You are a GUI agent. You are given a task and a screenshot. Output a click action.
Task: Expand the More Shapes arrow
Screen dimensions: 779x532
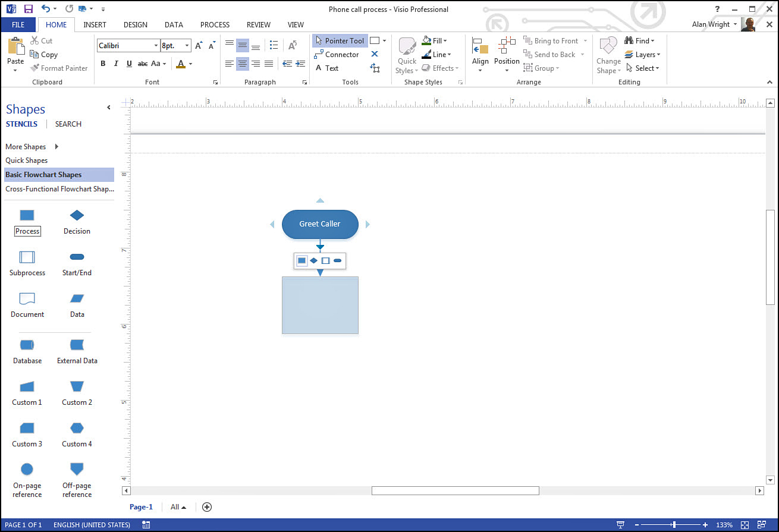tap(57, 147)
